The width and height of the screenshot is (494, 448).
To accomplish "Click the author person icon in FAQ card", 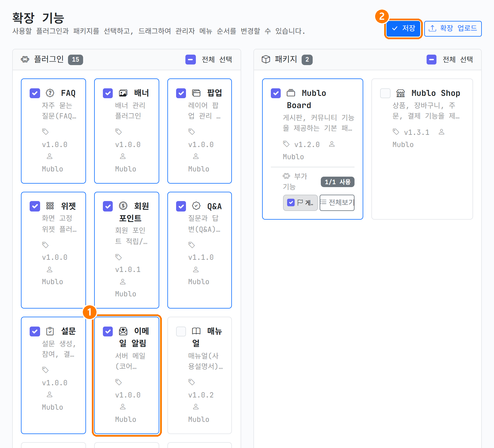I will (50, 156).
